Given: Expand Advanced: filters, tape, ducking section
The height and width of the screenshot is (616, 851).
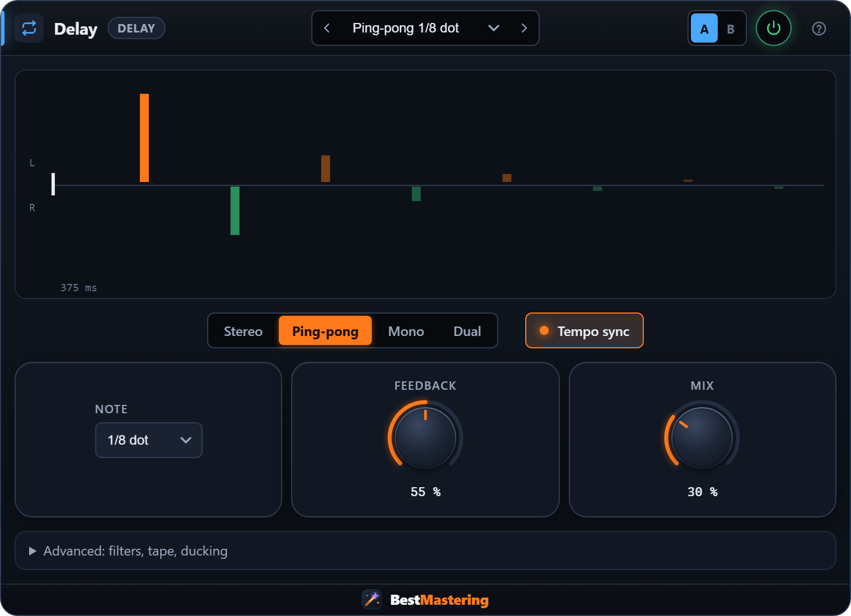Looking at the screenshot, I should pyautogui.click(x=425, y=550).
